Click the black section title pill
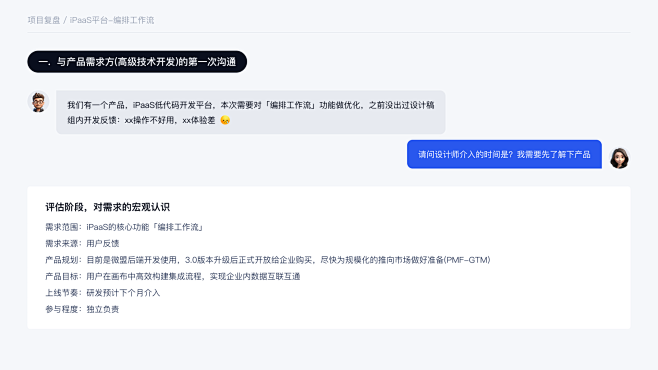The width and height of the screenshot is (658, 370). pos(137,62)
